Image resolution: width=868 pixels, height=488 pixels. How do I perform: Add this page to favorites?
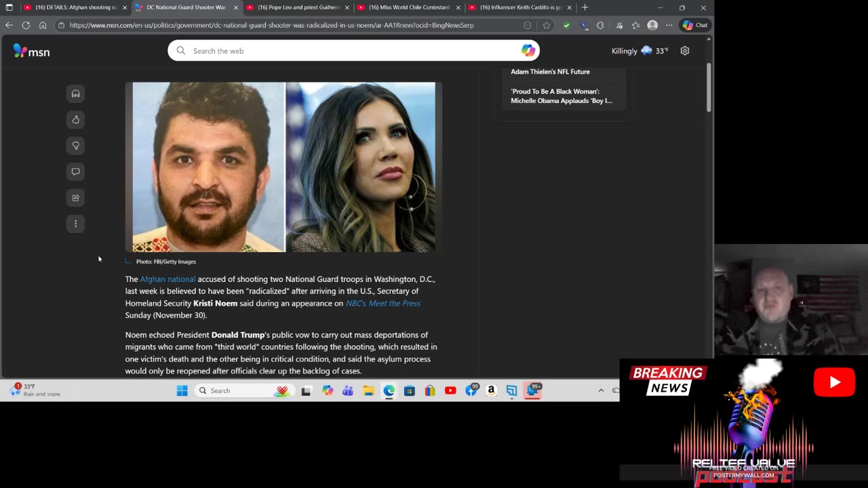click(x=547, y=25)
